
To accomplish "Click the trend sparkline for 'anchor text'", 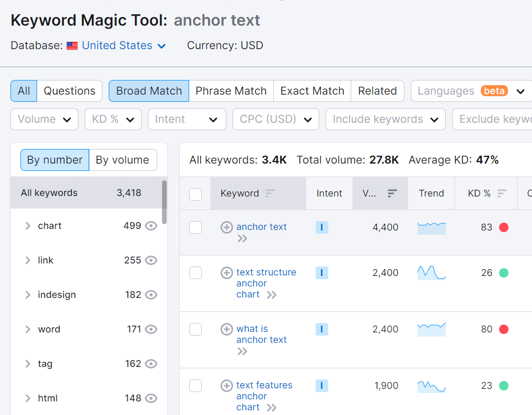I will tap(431, 227).
